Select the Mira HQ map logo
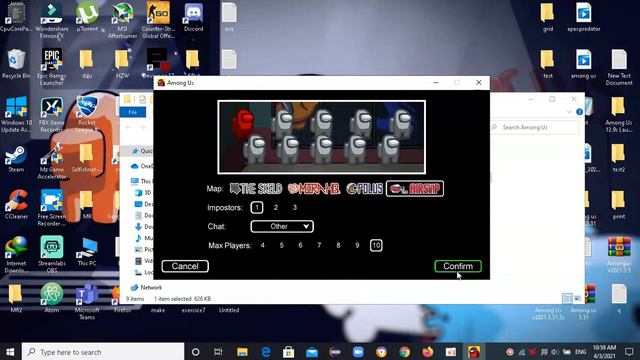 314,189
